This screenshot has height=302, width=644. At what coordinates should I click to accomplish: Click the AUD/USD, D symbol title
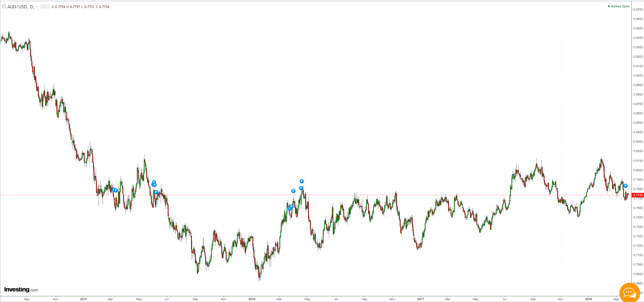click(20, 7)
